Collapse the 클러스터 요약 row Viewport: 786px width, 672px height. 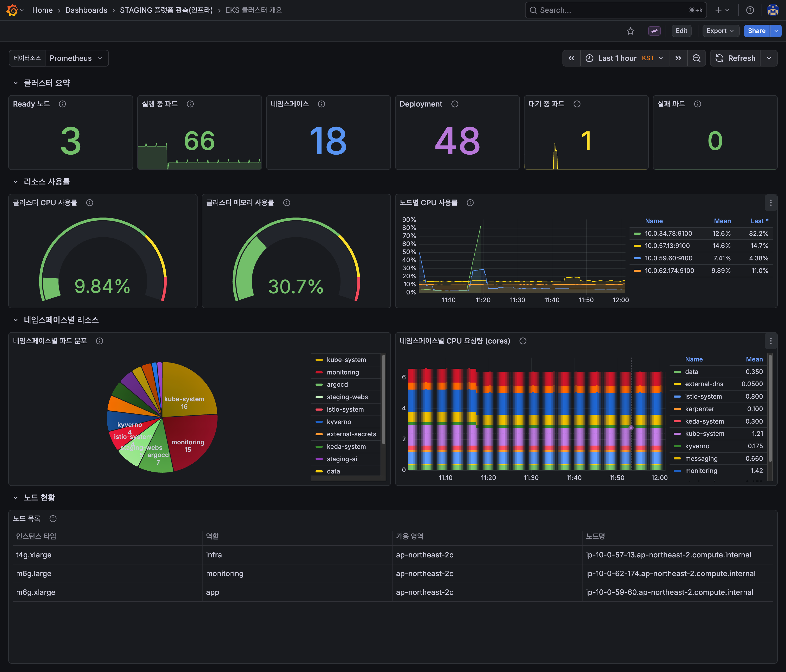pos(16,83)
